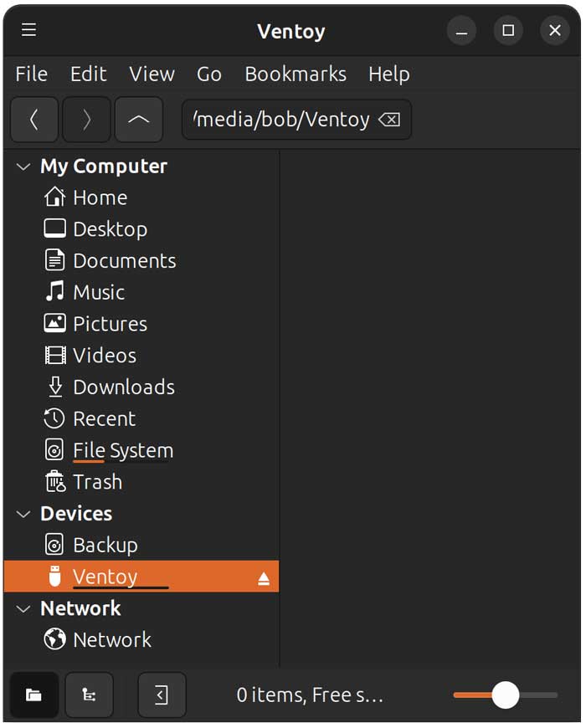586x728 pixels.
Task: Select the File System item
Action: point(123,450)
